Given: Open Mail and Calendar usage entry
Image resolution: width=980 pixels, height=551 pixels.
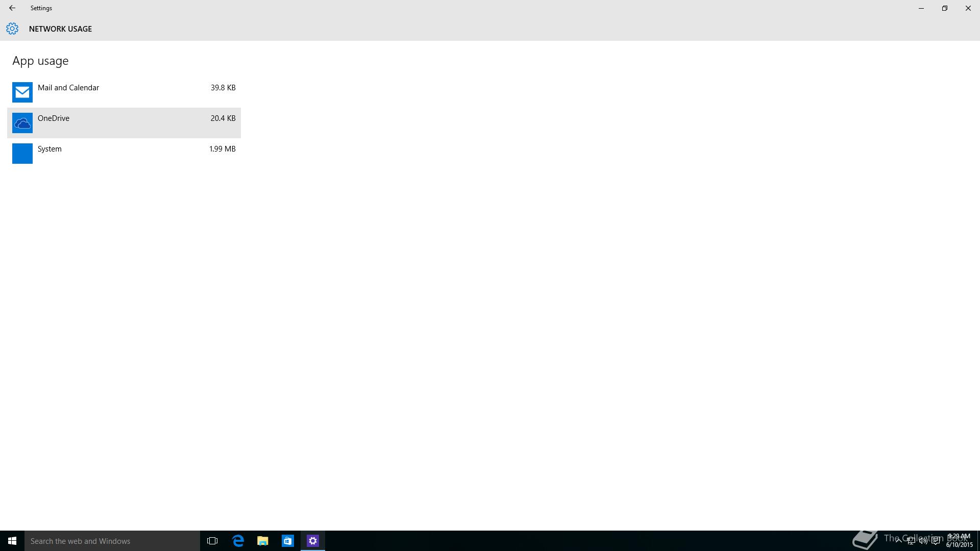Looking at the screenshot, I should (x=124, y=92).
